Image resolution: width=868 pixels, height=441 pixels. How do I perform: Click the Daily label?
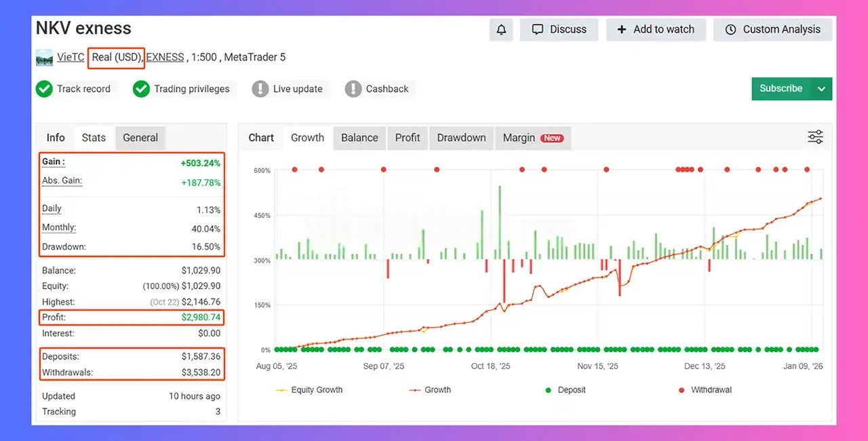click(x=52, y=209)
